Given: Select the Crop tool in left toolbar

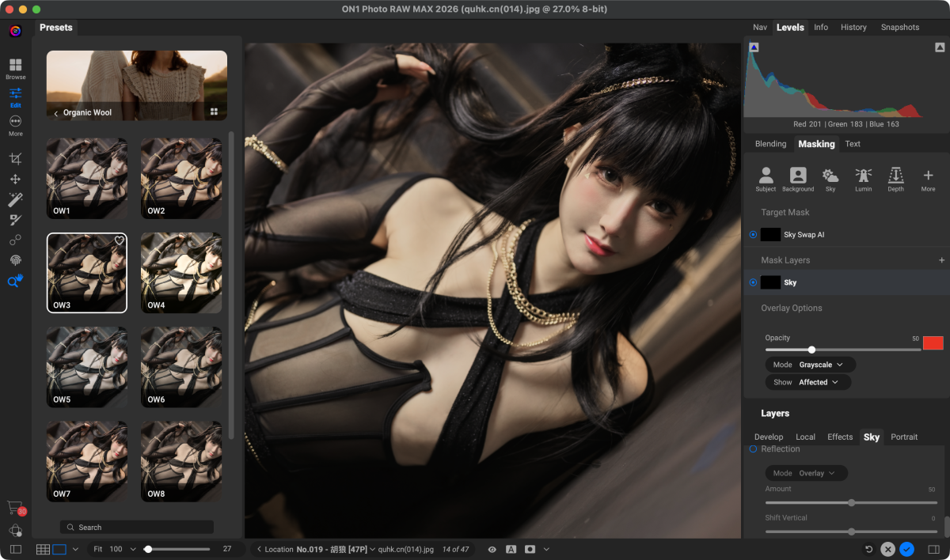Looking at the screenshot, I should [x=15, y=159].
